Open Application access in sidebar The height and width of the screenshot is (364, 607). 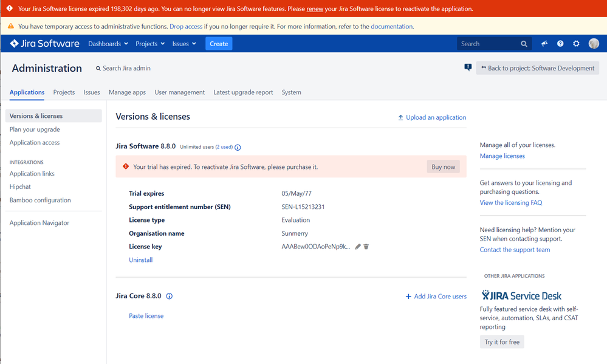pyautogui.click(x=35, y=143)
